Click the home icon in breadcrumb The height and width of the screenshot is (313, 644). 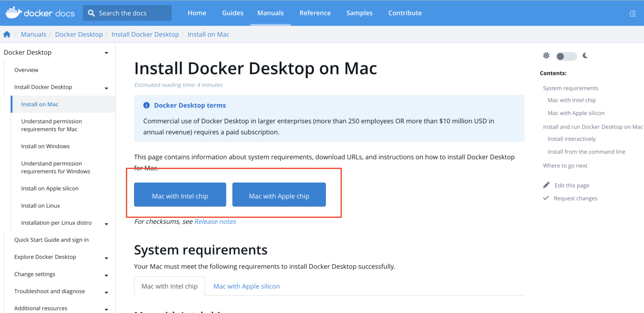pyautogui.click(x=7, y=34)
